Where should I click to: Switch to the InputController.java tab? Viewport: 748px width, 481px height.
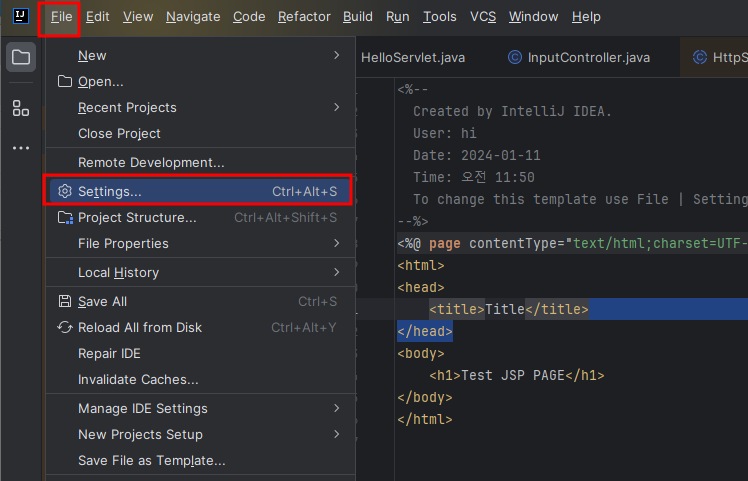click(x=579, y=58)
